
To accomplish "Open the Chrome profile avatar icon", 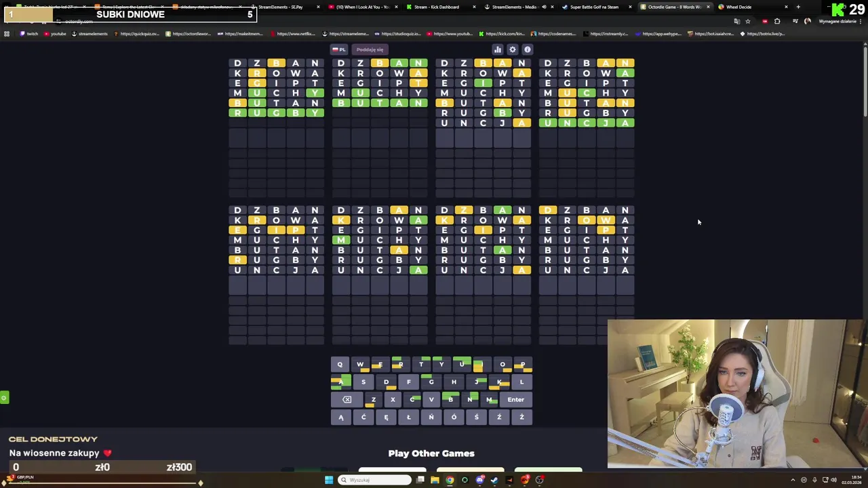I will click(x=808, y=22).
